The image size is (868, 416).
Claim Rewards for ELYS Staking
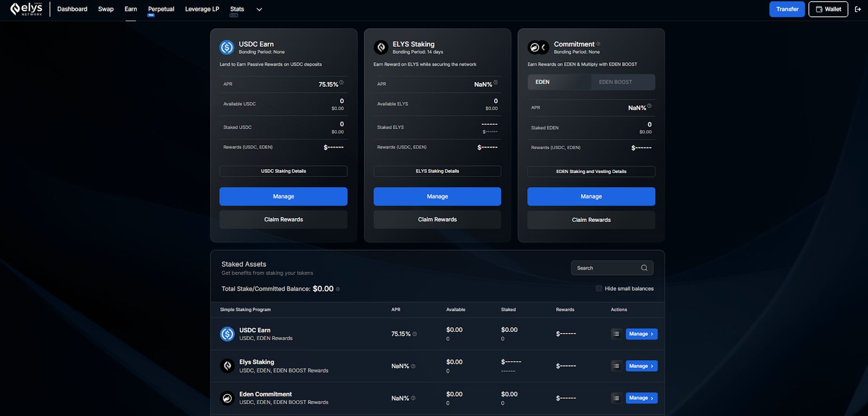(x=437, y=220)
